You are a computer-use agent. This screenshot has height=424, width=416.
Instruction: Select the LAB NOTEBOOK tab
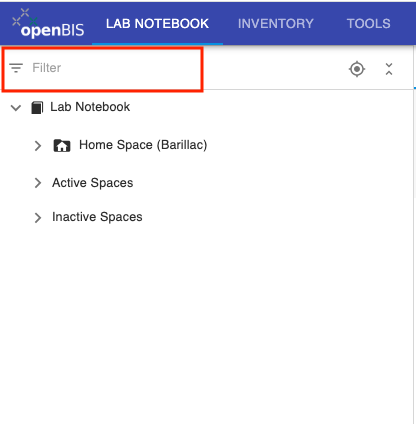157,24
